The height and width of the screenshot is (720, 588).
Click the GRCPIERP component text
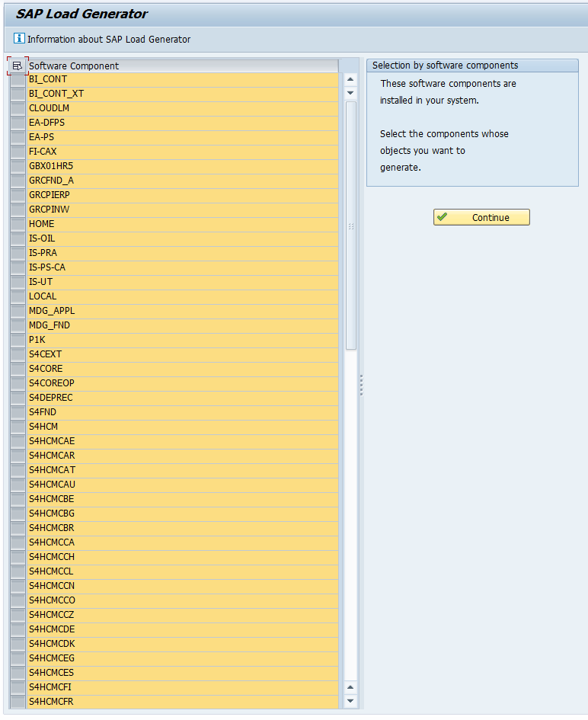49,195
